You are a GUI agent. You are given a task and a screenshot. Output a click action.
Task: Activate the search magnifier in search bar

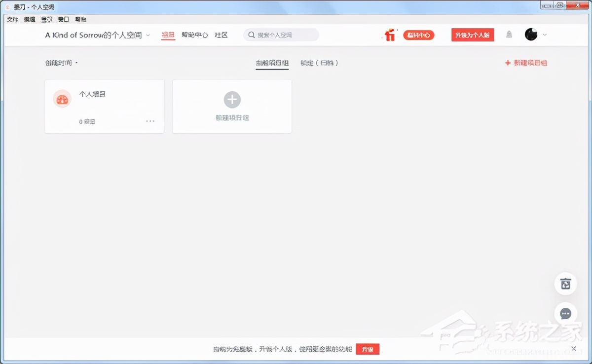(252, 35)
